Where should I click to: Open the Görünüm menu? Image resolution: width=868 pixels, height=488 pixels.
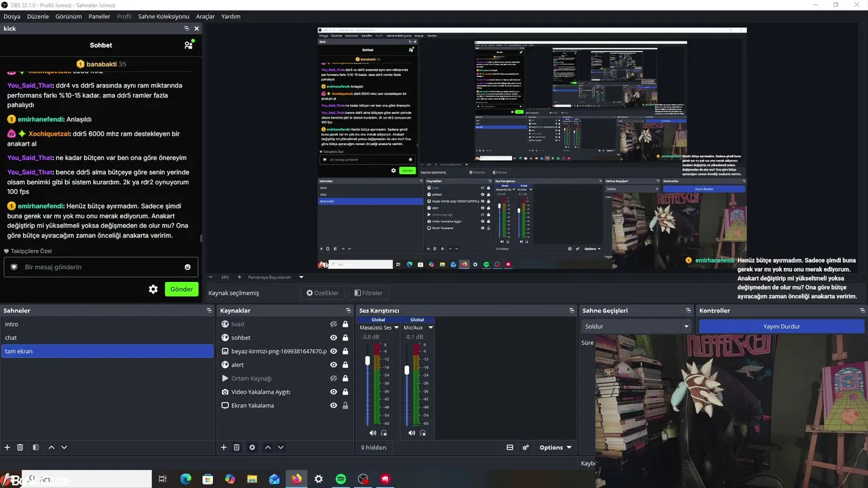click(68, 16)
